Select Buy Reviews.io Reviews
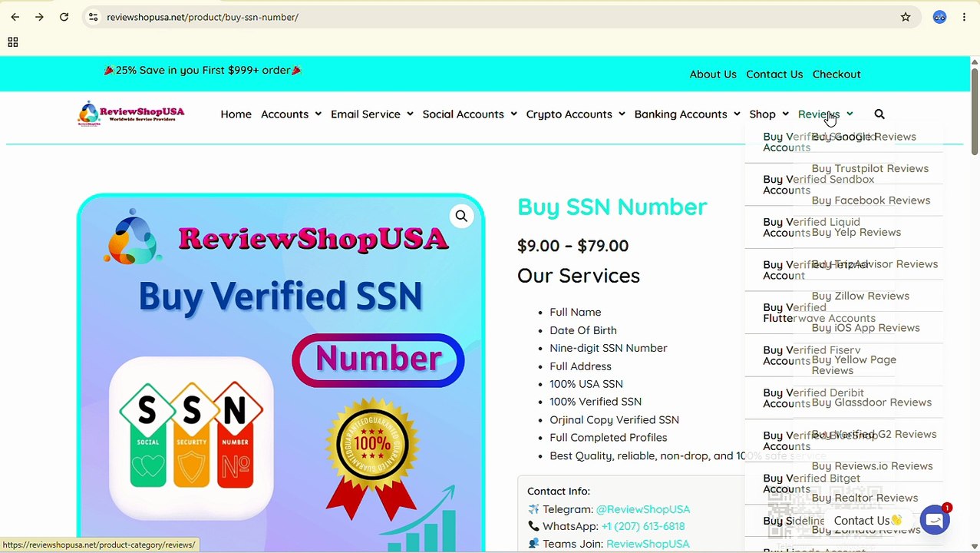This screenshot has width=980, height=553. pos(872,466)
